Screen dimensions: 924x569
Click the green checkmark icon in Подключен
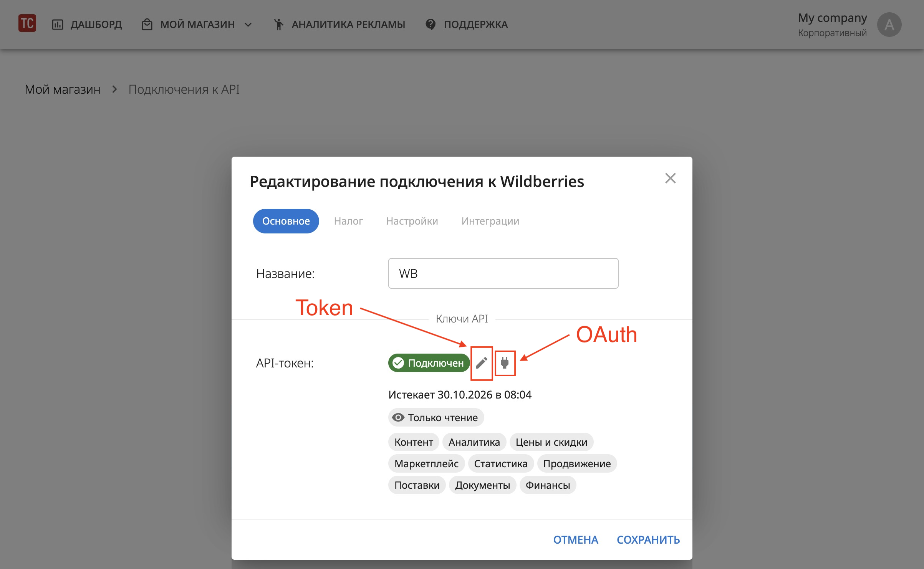click(399, 363)
